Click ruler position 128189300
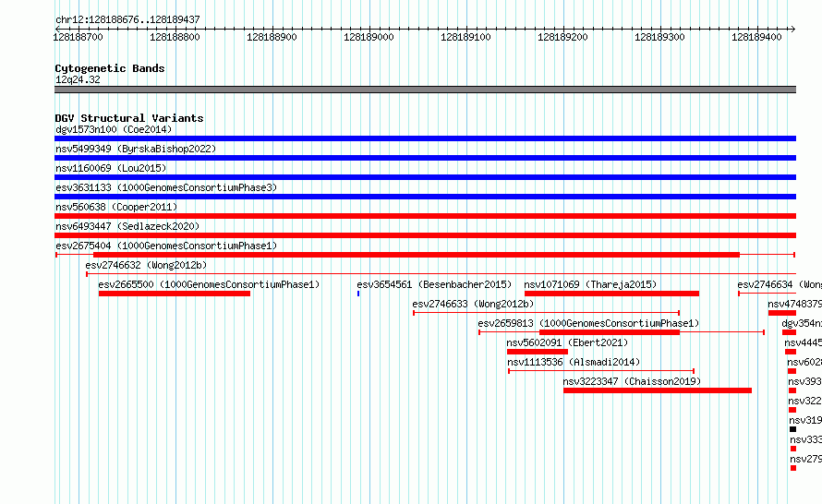This screenshot has width=822, height=504. point(659,37)
